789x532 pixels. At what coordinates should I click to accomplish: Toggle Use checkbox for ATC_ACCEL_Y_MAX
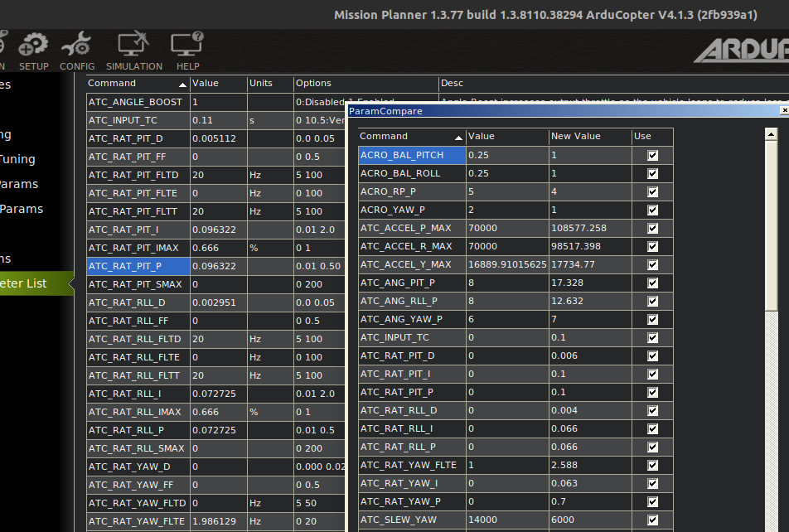652,264
